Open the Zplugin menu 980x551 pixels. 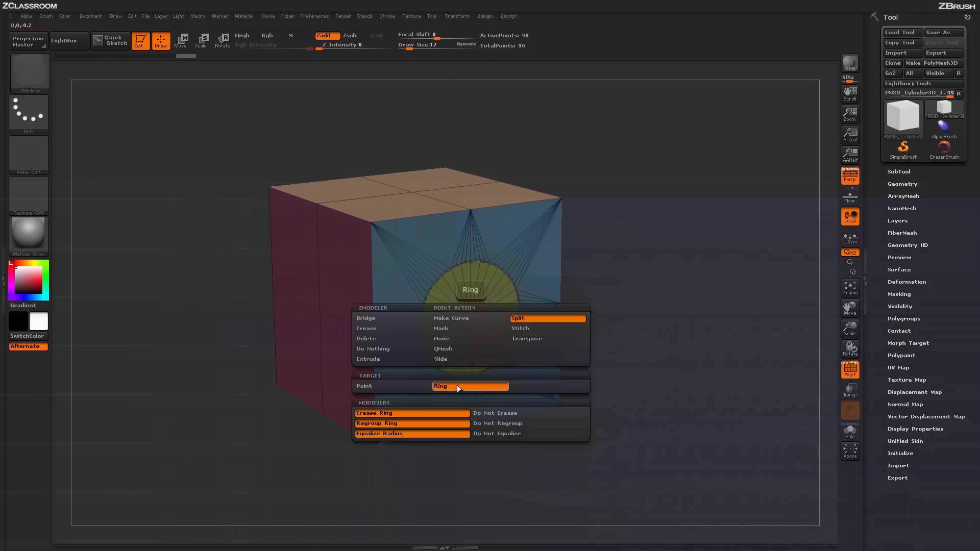(x=485, y=16)
